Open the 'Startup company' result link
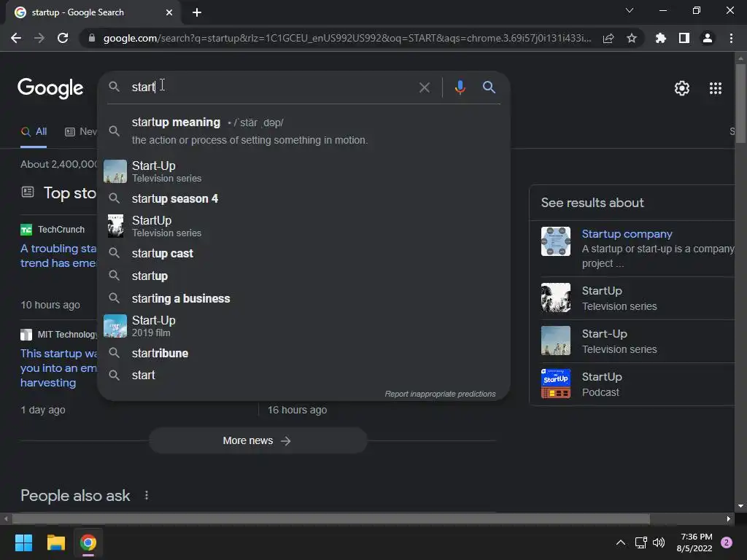Screen dimensions: 747x560 coord(627,234)
